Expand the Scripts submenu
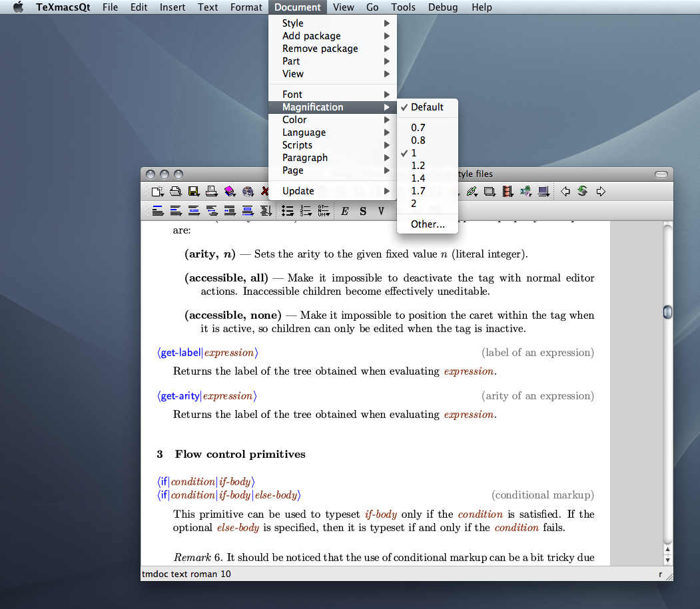700x609 pixels. tap(332, 145)
